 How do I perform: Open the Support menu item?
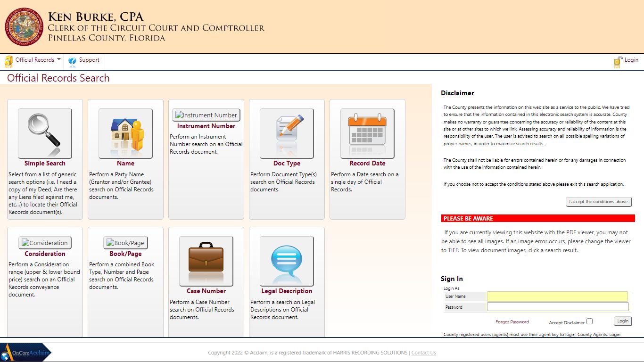click(x=89, y=60)
